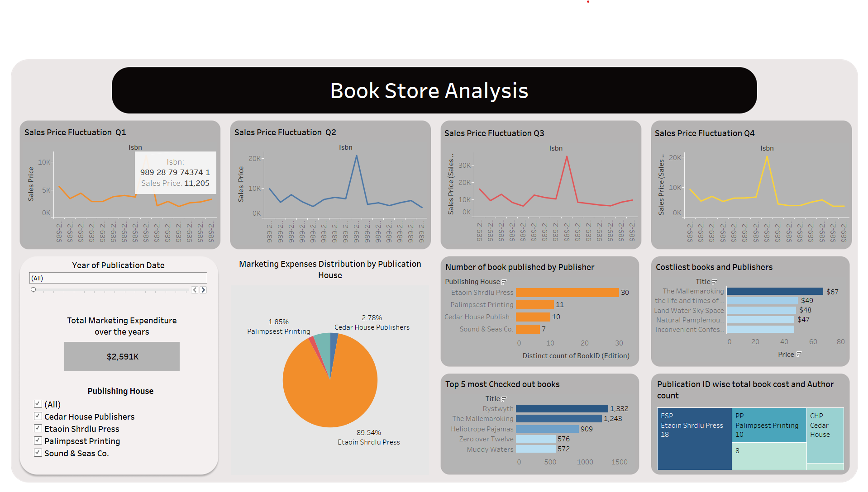Click sort icon next to Publishing House header
Screen dimensions: 868x492
pyautogui.click(x=504, y=282)
